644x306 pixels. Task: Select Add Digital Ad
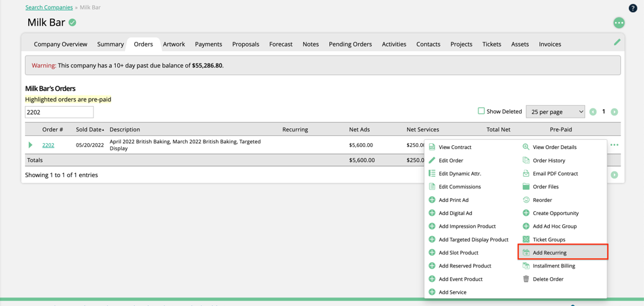point(455,213)
